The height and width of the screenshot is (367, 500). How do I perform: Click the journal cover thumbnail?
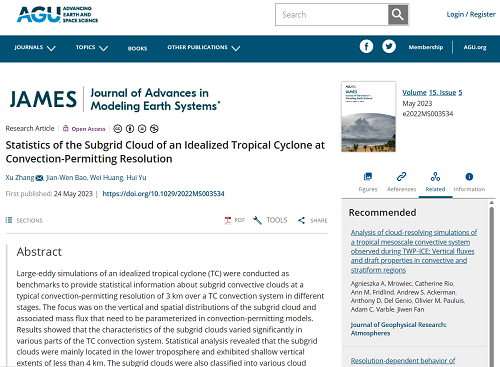click(368, 116)
